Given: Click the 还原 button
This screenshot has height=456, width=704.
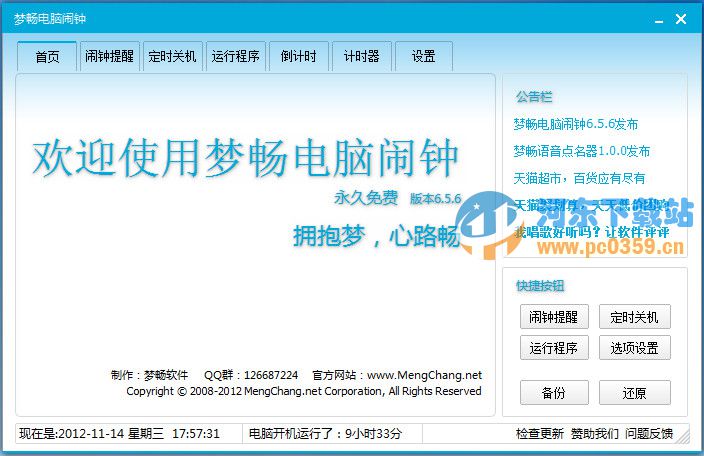Looking at the screenshot, I should point(634,393).
